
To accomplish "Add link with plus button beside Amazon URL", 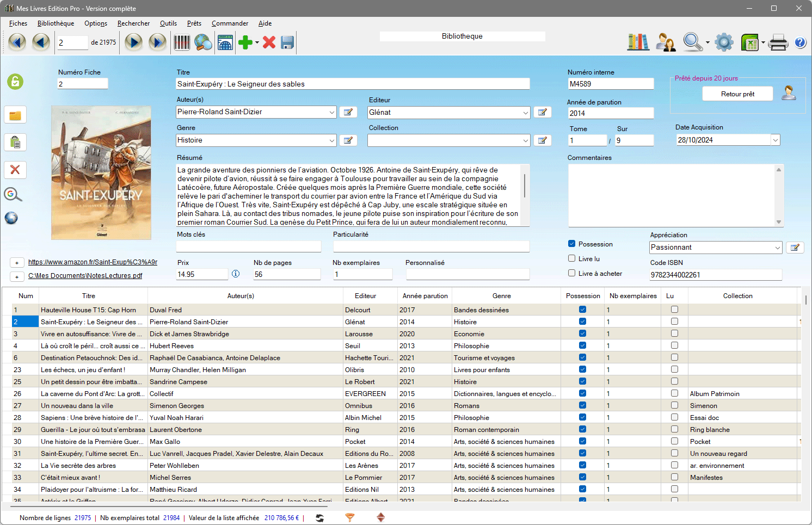I will click(17, 263).
